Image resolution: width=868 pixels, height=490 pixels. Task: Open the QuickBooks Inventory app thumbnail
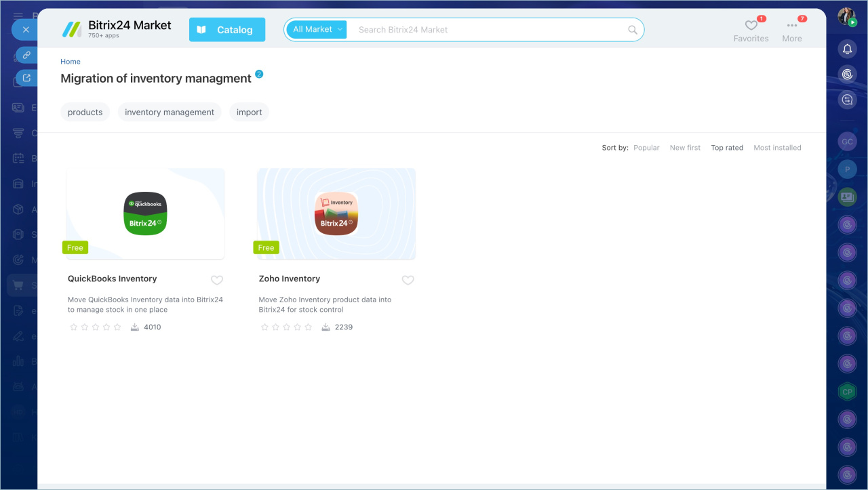tap(145, 213)
